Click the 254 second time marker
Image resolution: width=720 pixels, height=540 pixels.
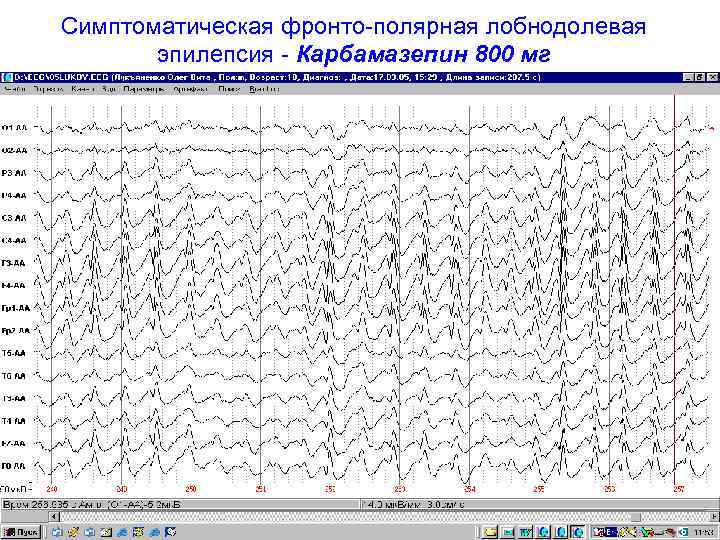pyautogui.click(x=469, y=489)
